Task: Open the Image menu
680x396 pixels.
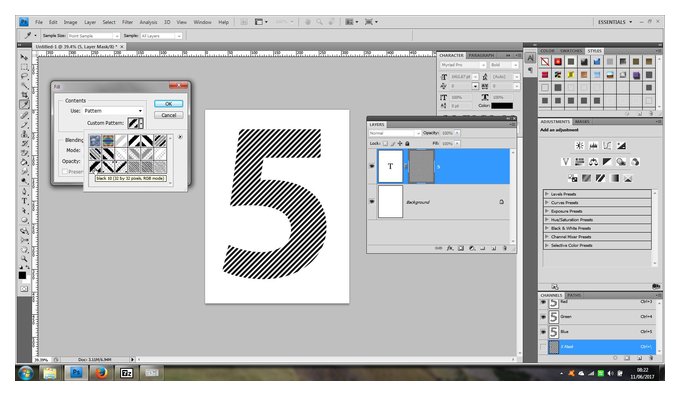Action: pos(70,22)
